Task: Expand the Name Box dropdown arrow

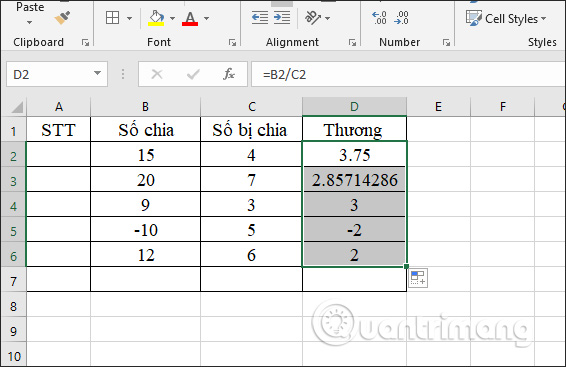Action: click(97, 73)
